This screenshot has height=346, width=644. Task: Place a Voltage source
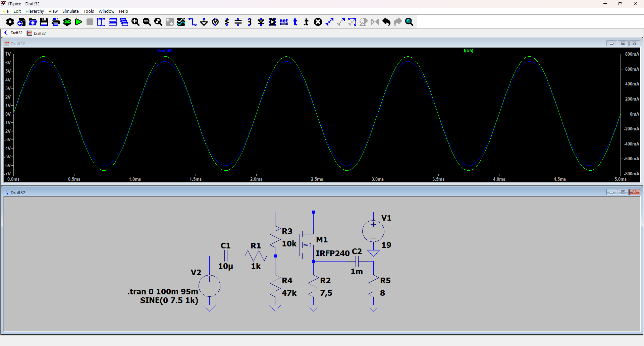[x=215, y=22]
